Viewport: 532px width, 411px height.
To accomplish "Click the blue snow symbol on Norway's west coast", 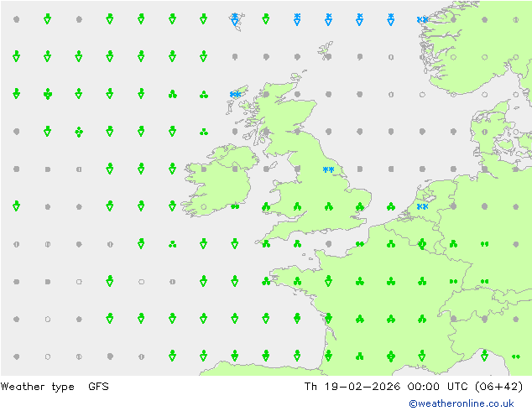I will (x=422, y=19).
